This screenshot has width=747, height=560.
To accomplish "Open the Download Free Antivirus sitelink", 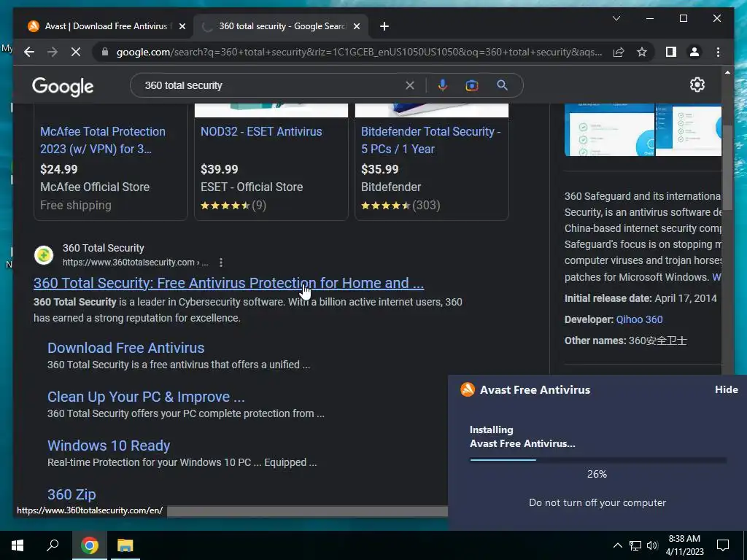I will 125,348.
